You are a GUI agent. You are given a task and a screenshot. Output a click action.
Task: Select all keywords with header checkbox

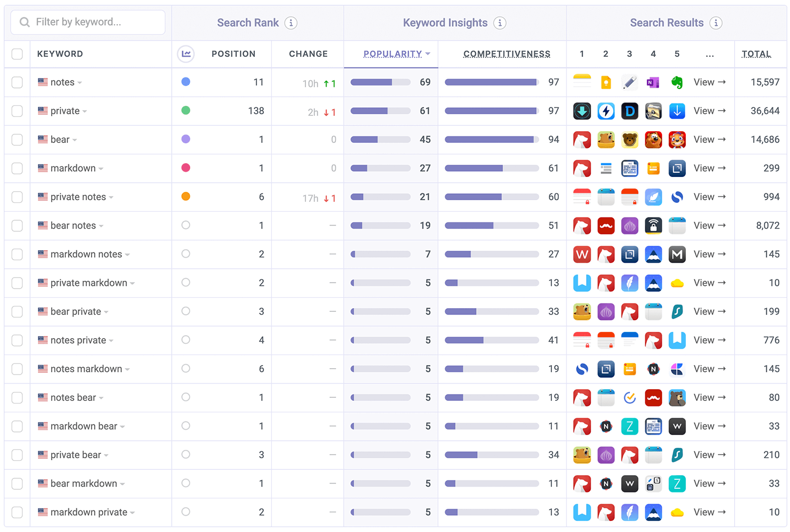click(17, 54)
